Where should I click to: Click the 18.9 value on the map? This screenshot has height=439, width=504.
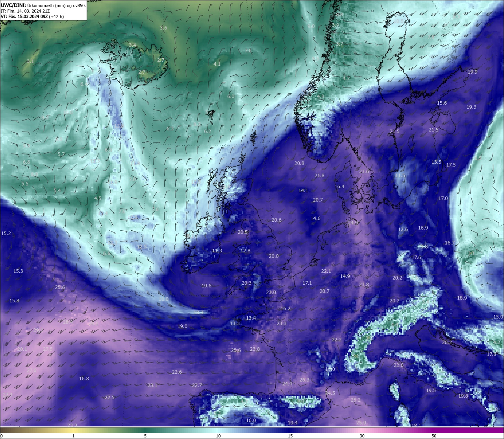(462, 298)
